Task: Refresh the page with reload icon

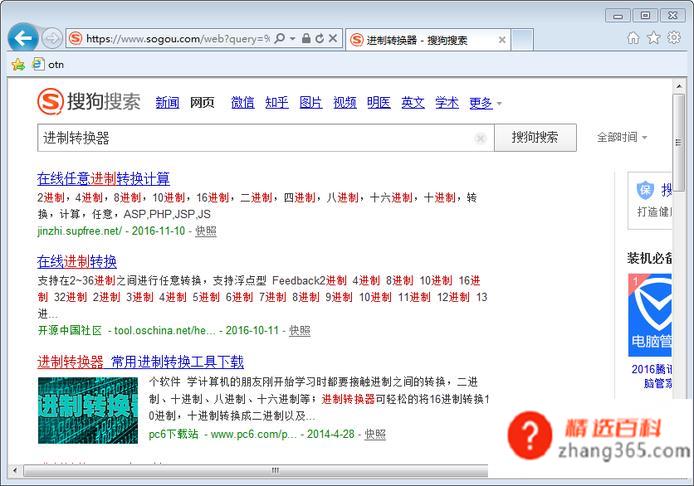Action: coord(320,39)
